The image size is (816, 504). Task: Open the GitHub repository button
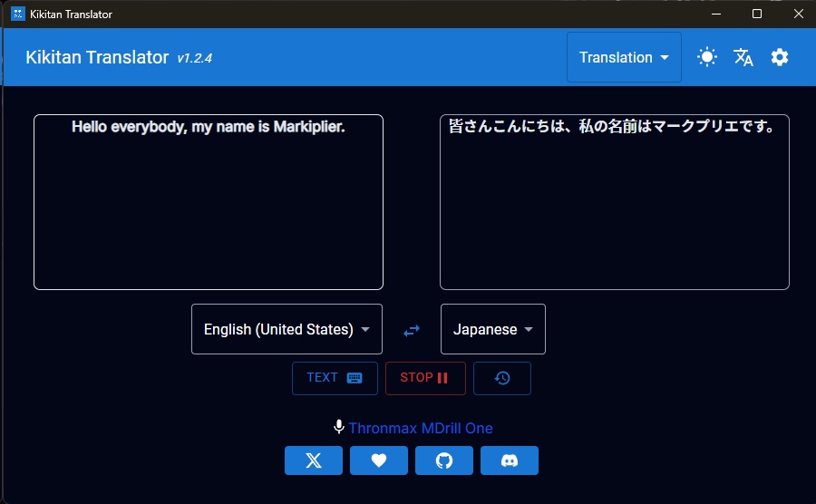[x=444, y=460]
